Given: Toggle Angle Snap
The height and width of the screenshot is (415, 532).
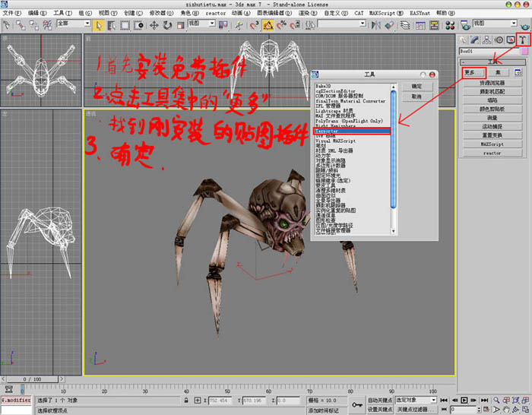Looking at the screenshot, I should (x=268, y=25).
